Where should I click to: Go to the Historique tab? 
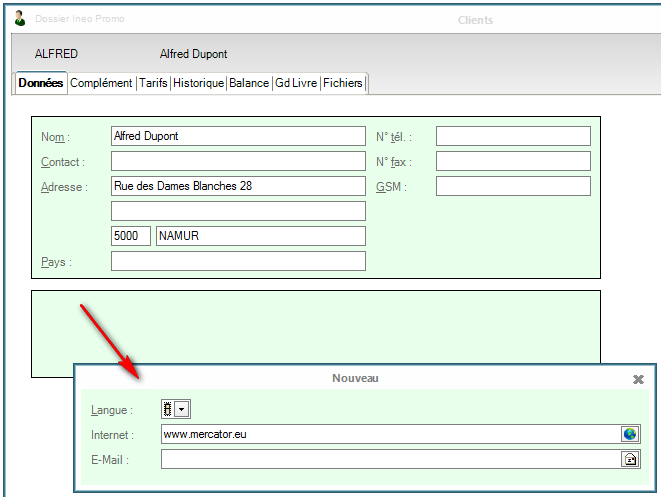coord(198,84)
